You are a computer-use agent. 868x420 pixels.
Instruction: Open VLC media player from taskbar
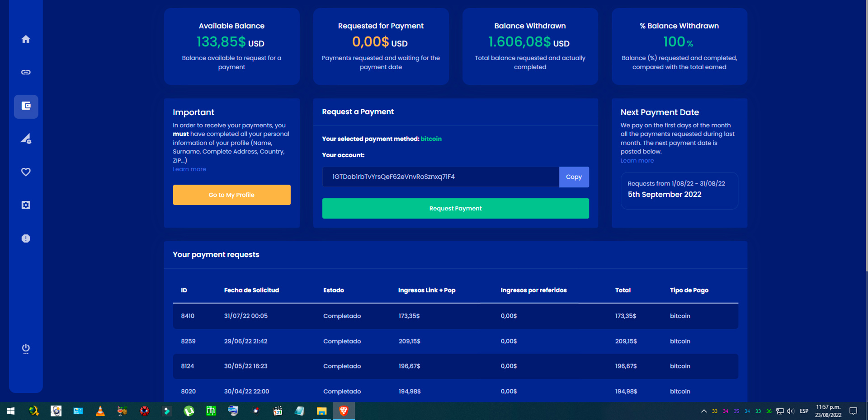click(100, 411)
